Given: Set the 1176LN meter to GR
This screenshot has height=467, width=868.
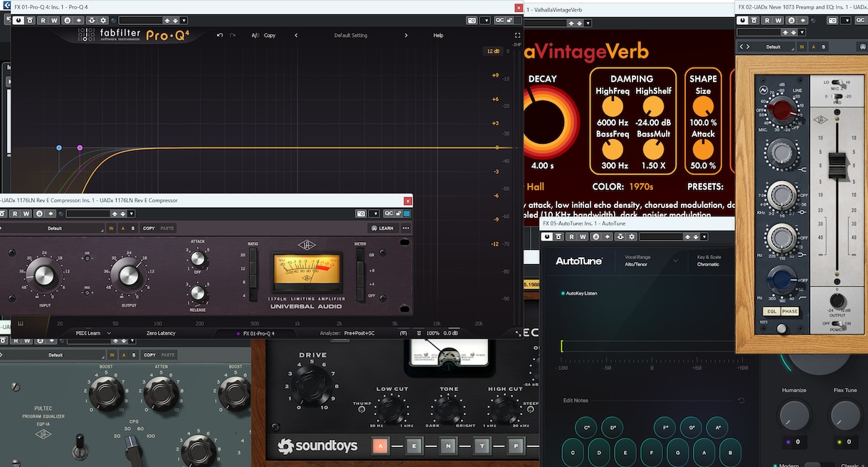Looking at the screenshot, I should pyautogui.click(x=360, y=255).
